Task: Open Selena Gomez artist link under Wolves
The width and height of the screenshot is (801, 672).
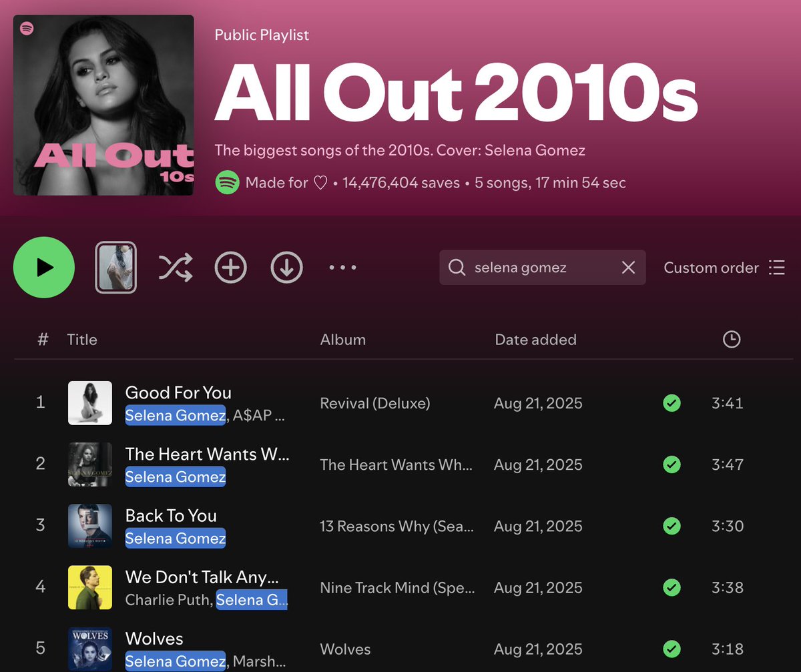Action: pyautogui.click(x=176, y=661)
